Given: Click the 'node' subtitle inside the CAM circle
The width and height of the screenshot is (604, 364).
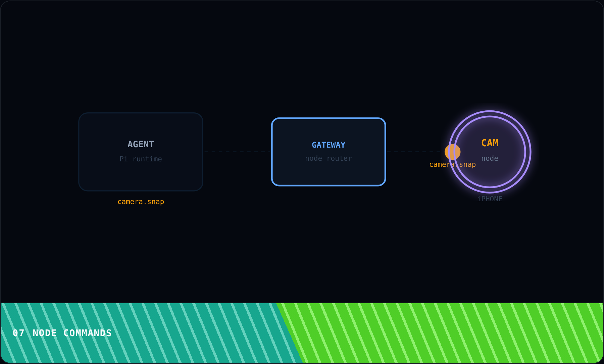Looking at the screenshot, I should [490, 158].
